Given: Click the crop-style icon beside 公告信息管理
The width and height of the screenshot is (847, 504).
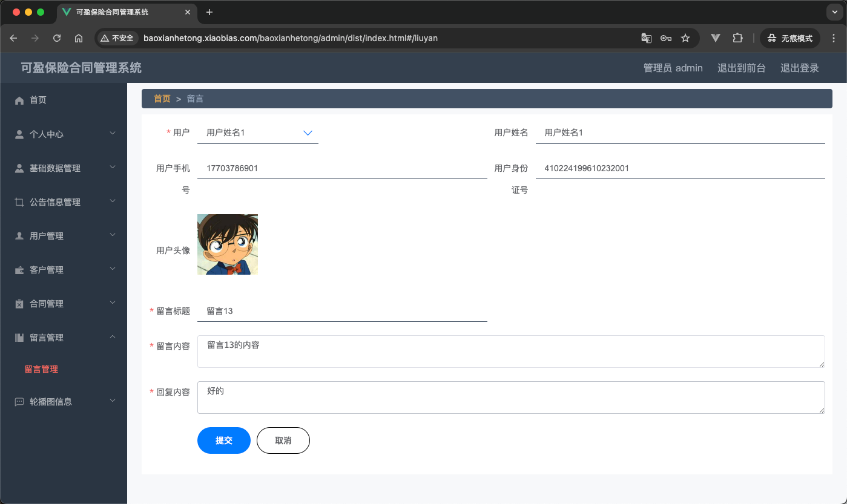Looking at the screenshot, I should click(19, 202).
